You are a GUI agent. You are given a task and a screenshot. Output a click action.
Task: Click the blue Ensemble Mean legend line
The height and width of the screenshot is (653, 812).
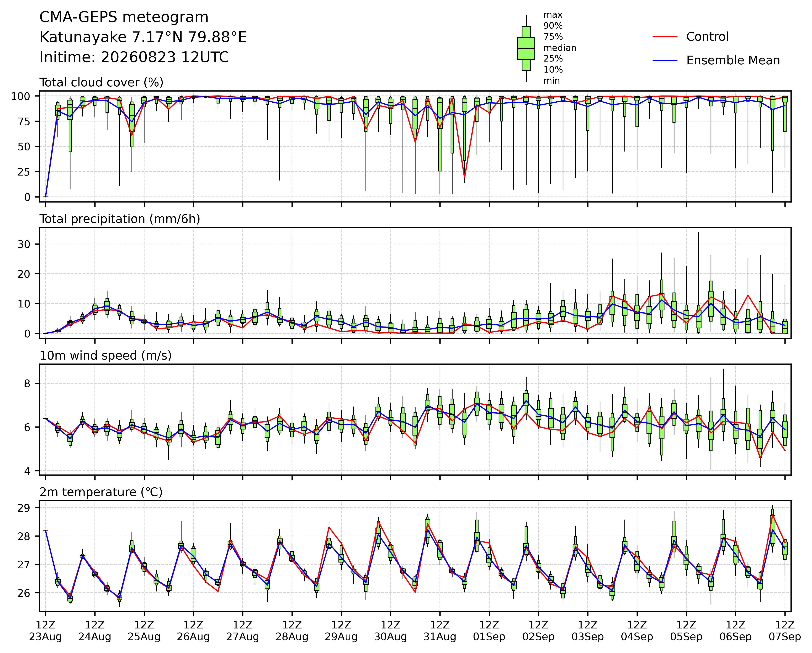665,61
